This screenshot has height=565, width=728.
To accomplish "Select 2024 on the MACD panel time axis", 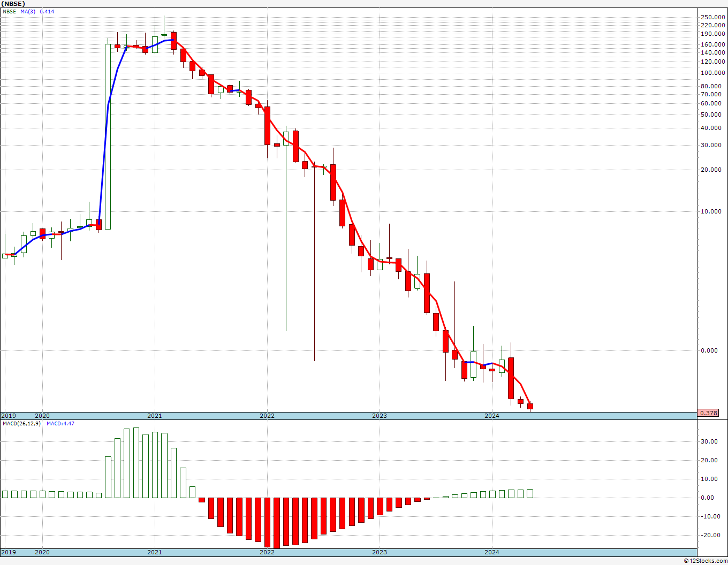I will click(x=491, y=552).
